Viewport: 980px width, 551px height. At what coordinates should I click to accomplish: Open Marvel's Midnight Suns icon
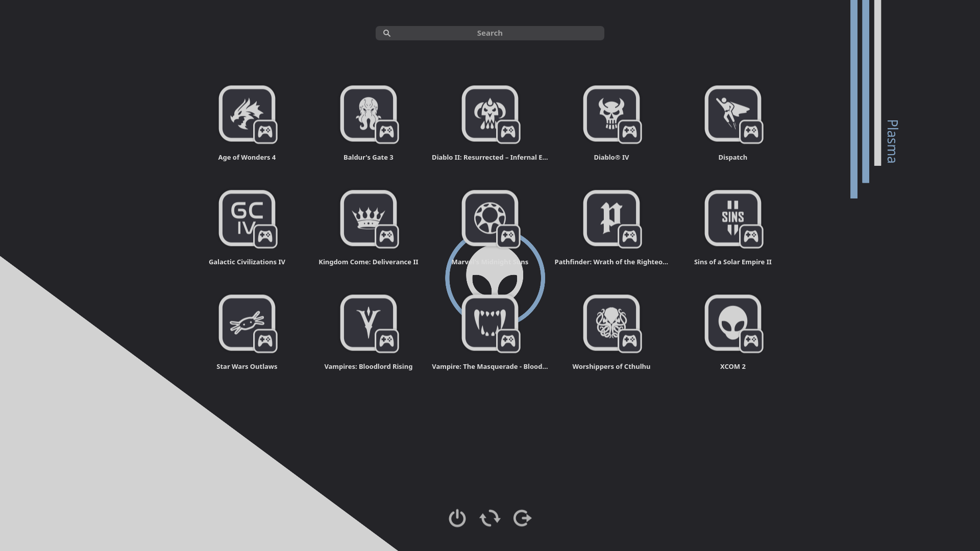(x=489, y=217)
